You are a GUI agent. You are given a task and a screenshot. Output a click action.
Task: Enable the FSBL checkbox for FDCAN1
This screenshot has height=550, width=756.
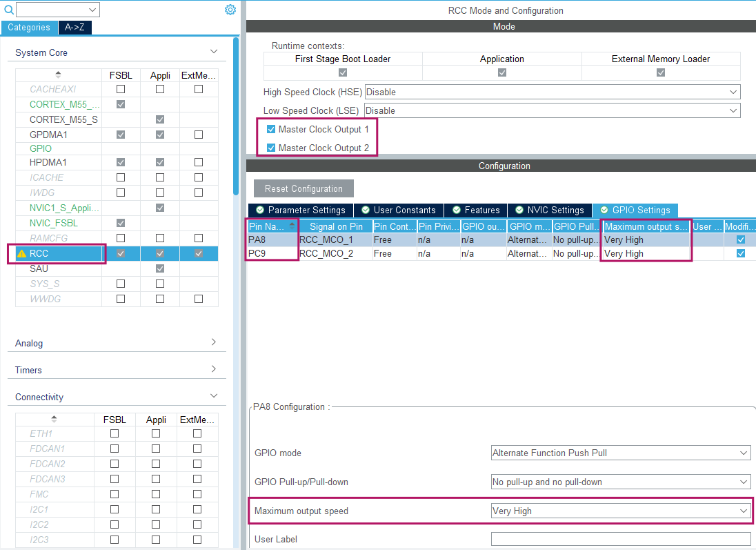tap(114, 449)
